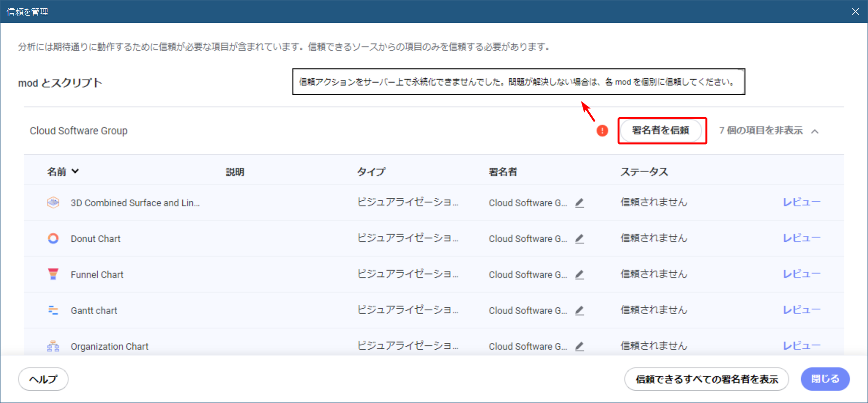Open レビュー link for Organization Chart
Screen dimensions: 868x403
[802, 346]
